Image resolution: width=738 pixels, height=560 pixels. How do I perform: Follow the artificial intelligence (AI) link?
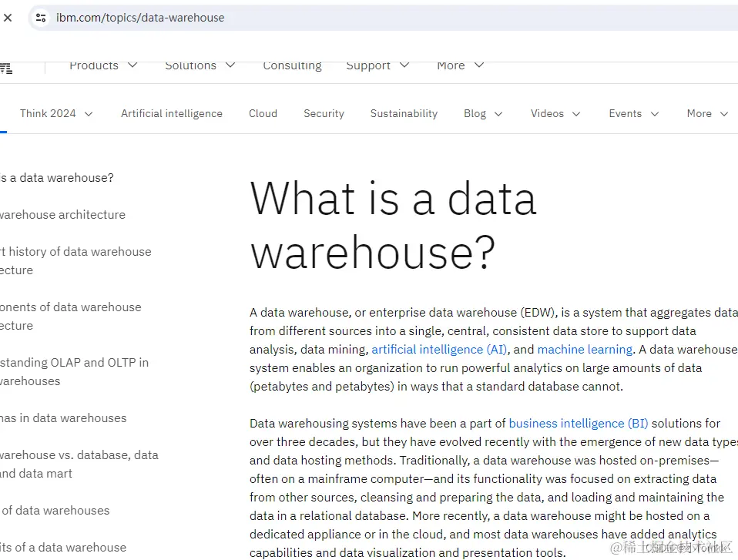coord(439,350)
